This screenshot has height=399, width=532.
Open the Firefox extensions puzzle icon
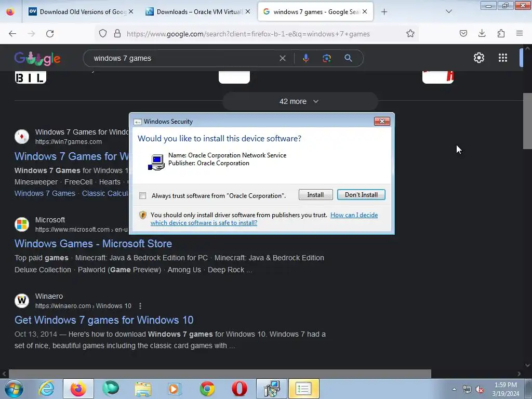tap(501, 34)
